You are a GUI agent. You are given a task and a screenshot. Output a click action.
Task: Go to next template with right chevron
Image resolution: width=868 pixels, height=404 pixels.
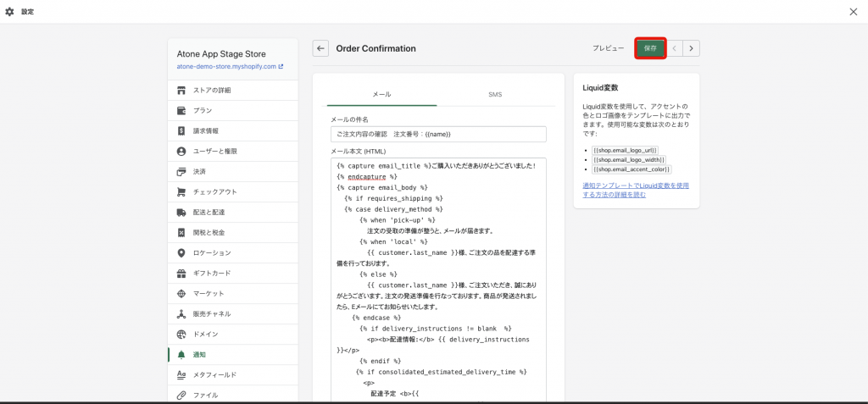click(691, 48)
